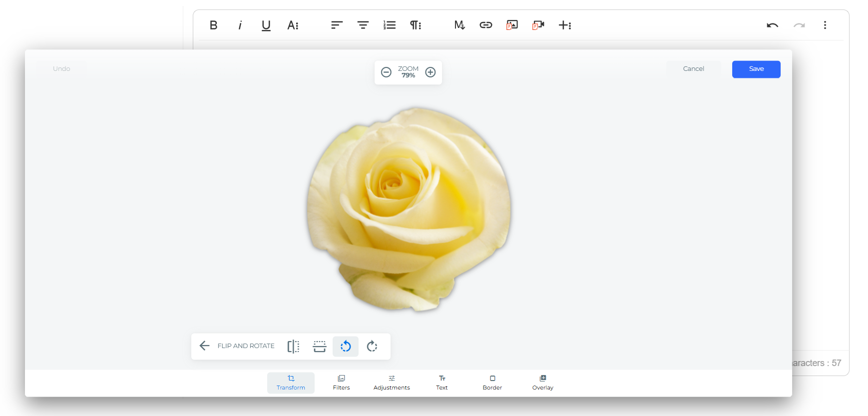Go back from Flip and Rotate panel
Image resolution: width=868 pixels, height=416 pixels.
[204, 346]
